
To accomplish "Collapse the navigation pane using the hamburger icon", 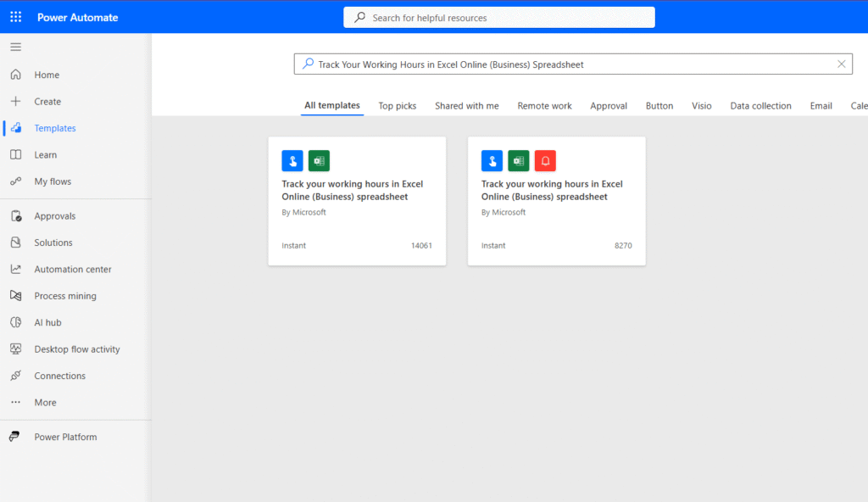I will [x=15, y=47].
